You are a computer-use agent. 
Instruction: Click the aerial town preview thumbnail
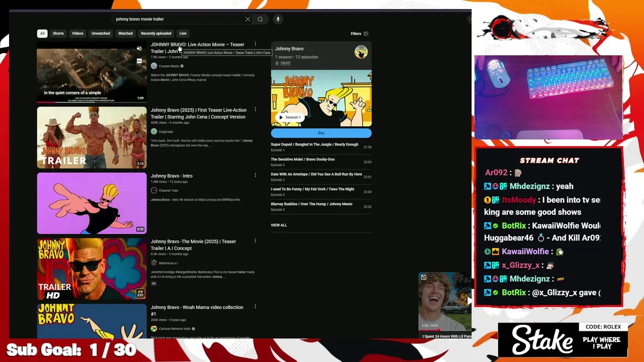pyautogui.click(x=92, y=71)
